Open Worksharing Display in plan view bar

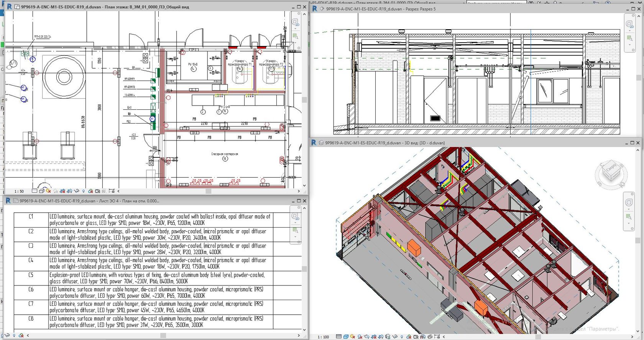tap(90, 191)
